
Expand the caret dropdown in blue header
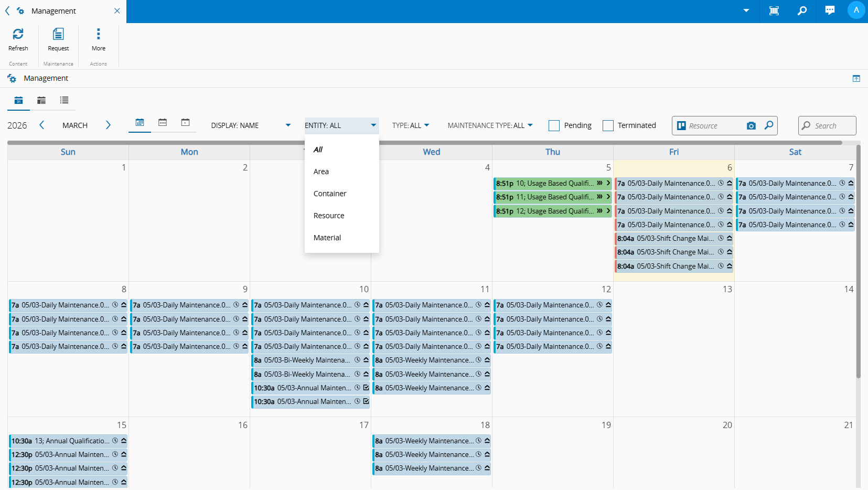746,10
